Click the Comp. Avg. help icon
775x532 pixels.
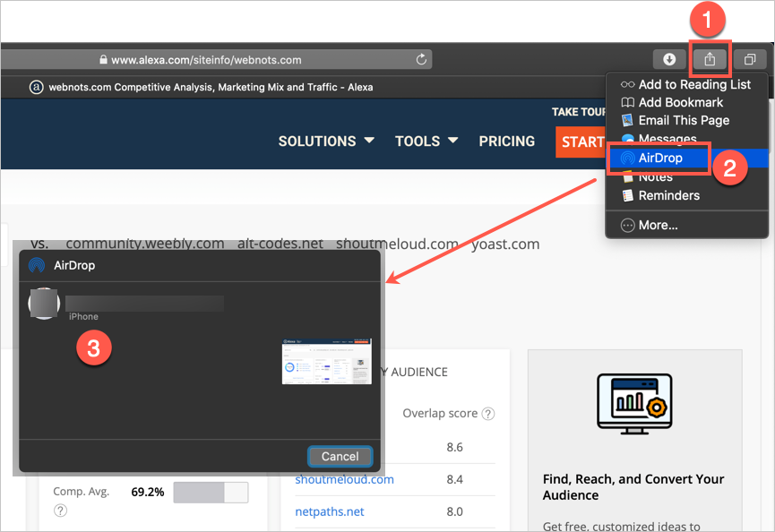[x=60, y=511]
